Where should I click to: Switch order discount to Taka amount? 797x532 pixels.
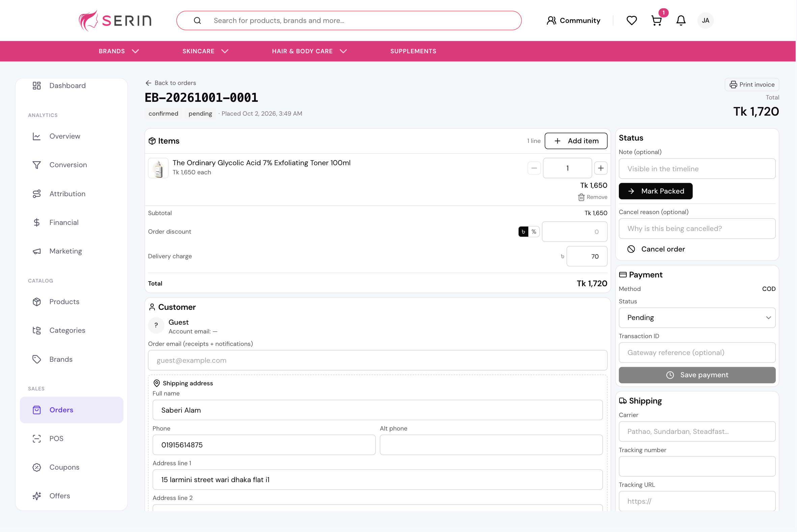[524, 232]
